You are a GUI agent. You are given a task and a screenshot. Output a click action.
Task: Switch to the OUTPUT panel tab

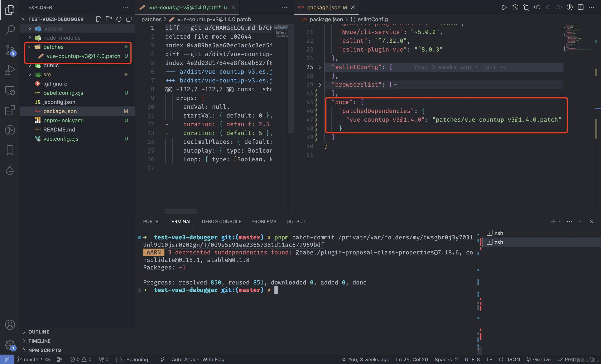coord(296,221)
